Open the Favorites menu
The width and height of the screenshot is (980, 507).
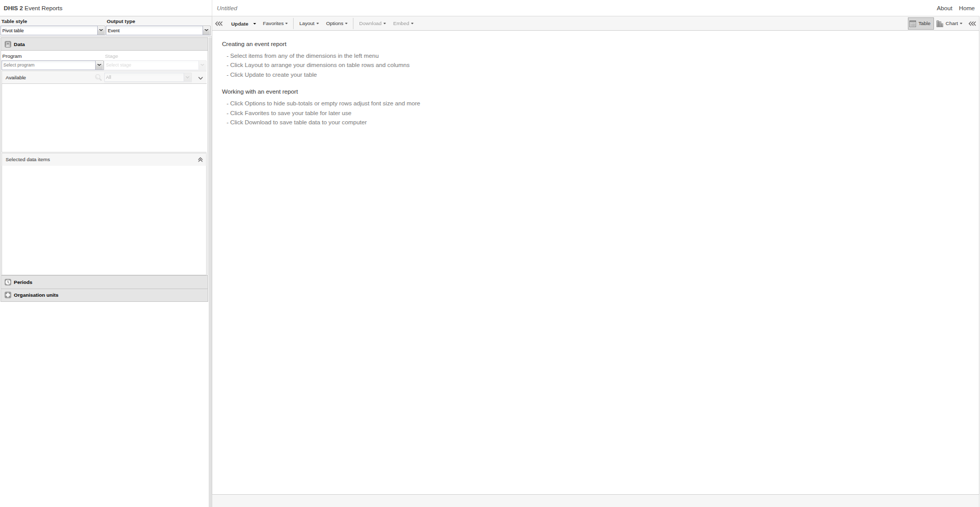point(275,24)
